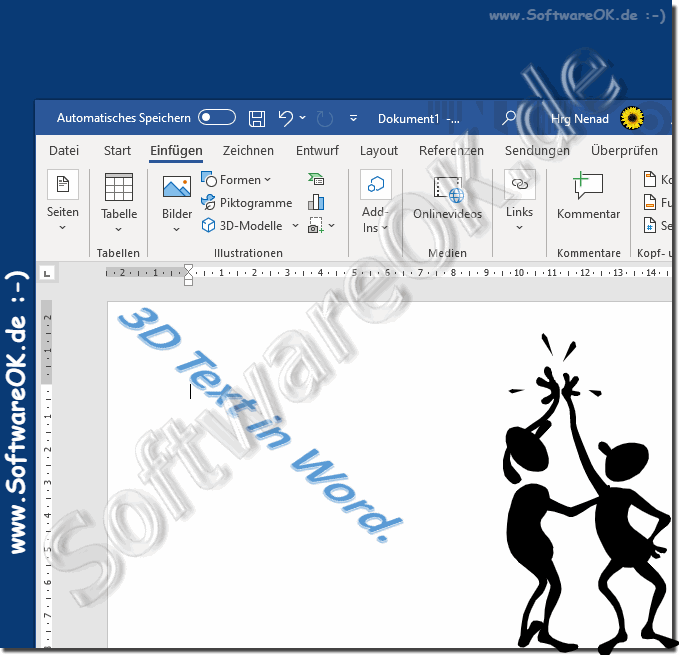The width and height of the screenshot is (679, 655).
Task: Click the Bilder picture icon
Action: click(177, 187)
